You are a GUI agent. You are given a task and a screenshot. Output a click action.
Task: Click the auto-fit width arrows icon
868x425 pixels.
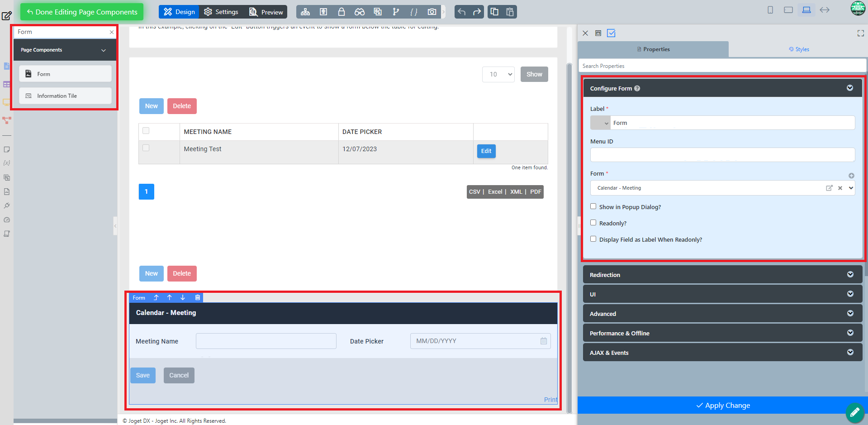coord(825,10)
